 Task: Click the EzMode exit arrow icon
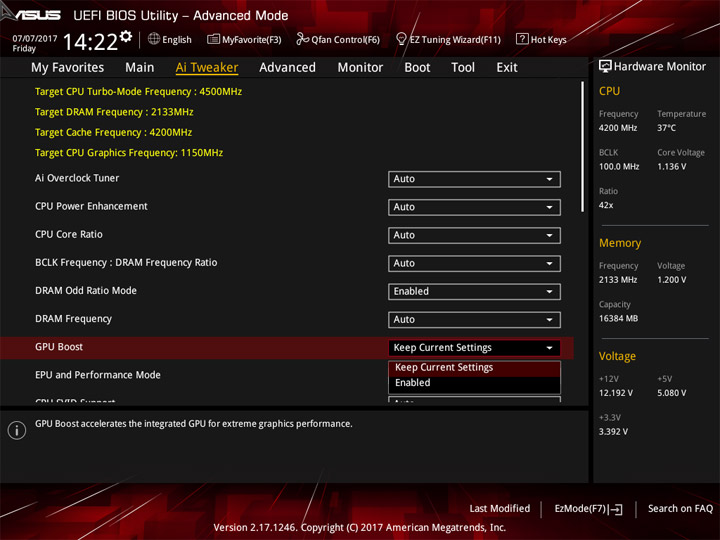616,509
